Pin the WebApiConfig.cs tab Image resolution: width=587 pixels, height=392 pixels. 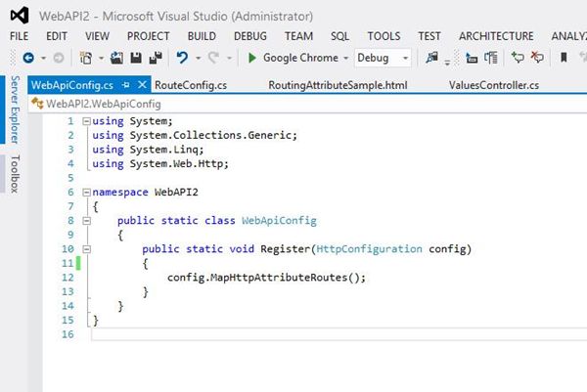[x=126, y=85]
